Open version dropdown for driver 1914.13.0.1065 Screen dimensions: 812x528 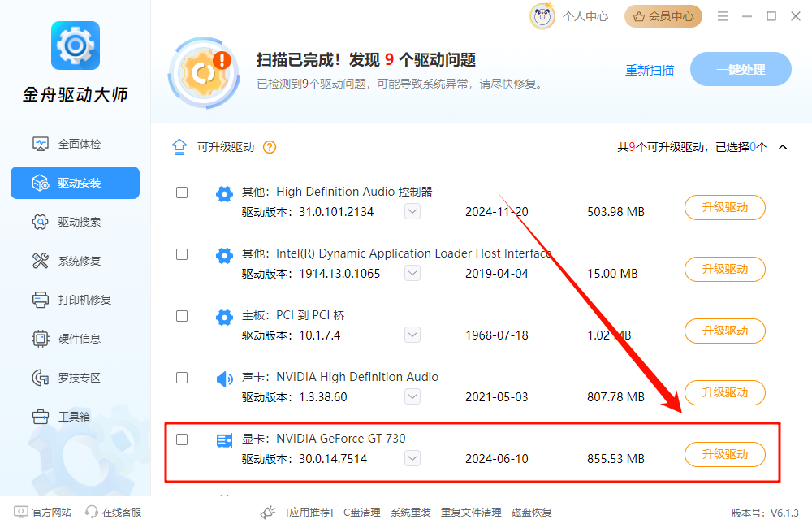(412, 273)
